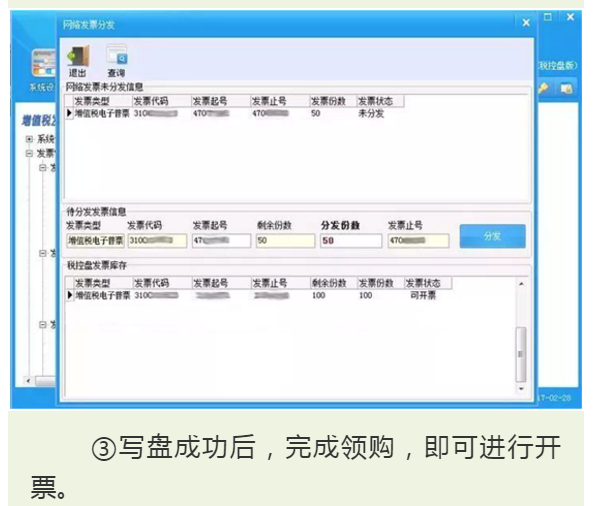Click 发票状态 column header in top table
Screen dimensions: 596x506
[x=380, y=101]
